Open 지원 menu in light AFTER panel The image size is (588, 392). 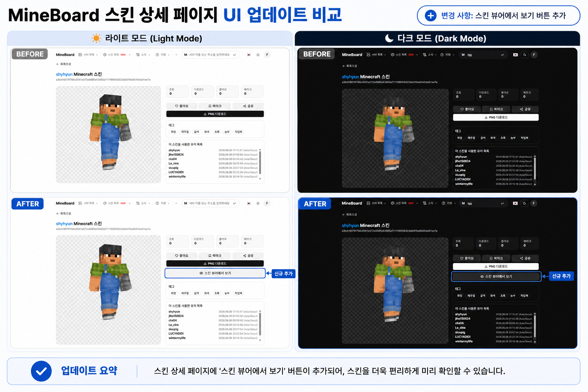(x=163, y=203)
